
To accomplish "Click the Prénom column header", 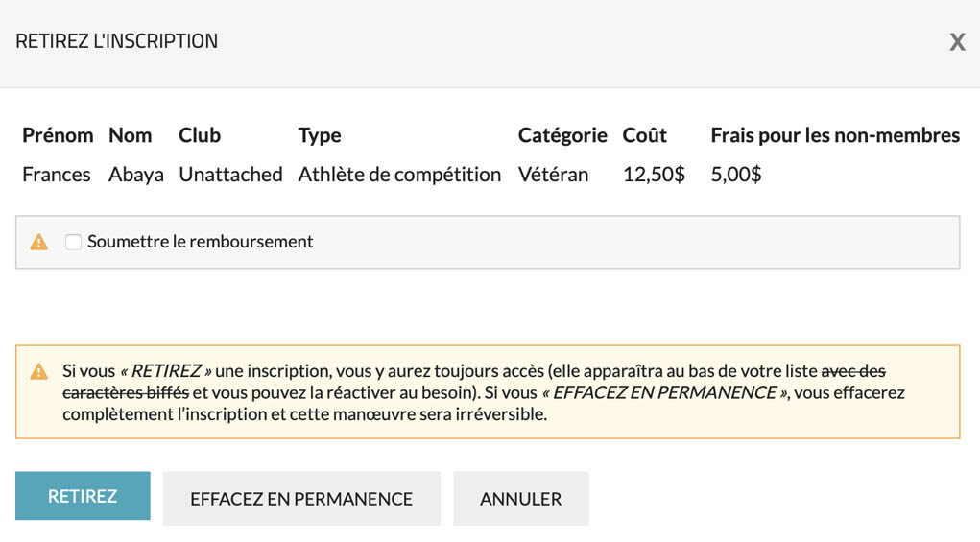I will 58,135.
